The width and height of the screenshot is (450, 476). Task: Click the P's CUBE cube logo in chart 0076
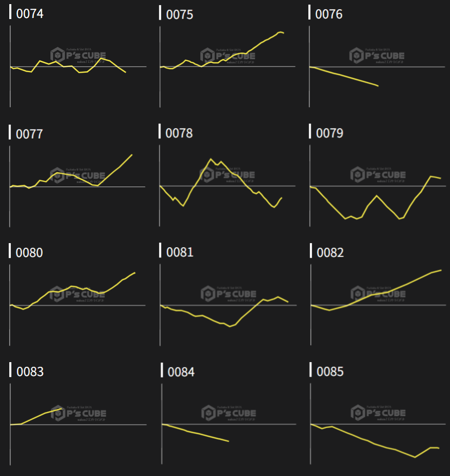tap(357, 55)
